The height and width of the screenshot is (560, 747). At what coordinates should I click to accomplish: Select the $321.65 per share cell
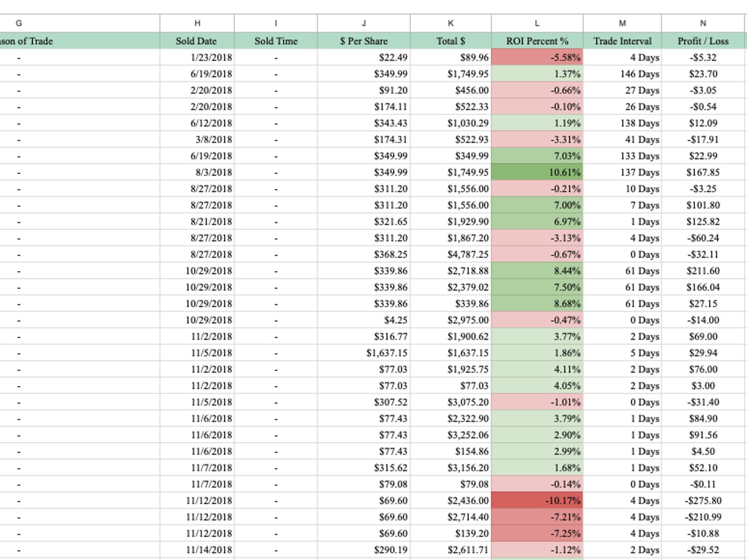point(364,222)
